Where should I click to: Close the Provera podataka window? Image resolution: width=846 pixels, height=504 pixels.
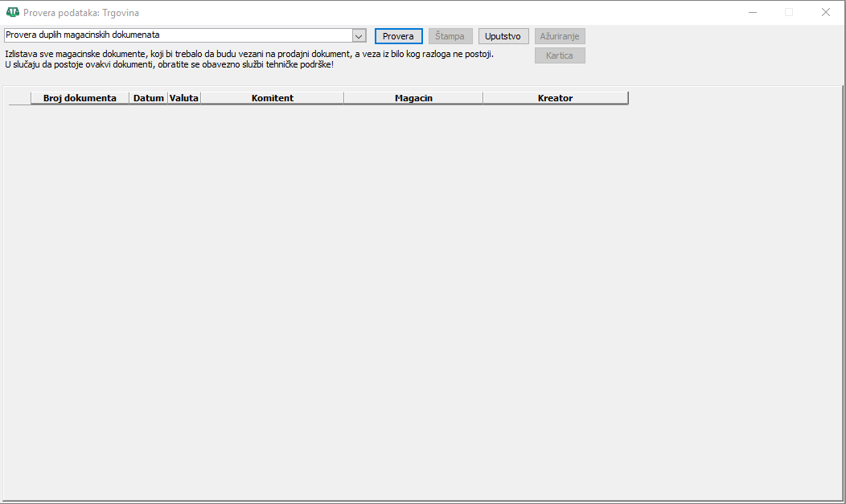826,12
